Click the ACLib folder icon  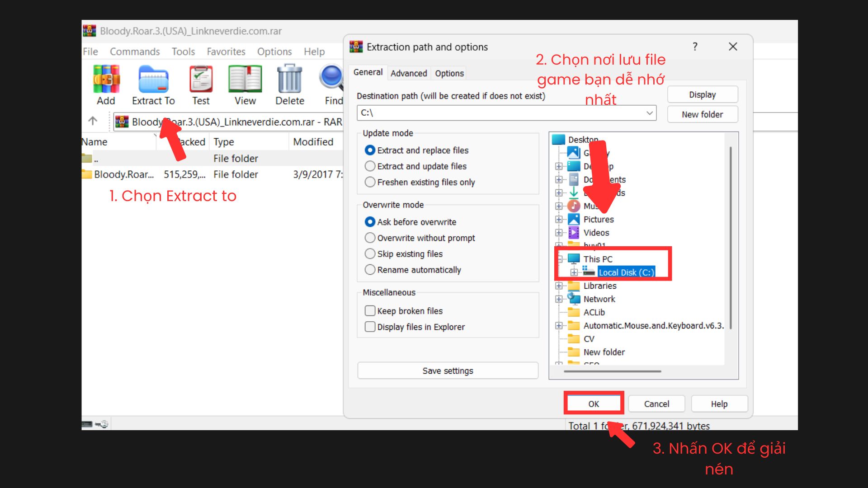(574, 312)
